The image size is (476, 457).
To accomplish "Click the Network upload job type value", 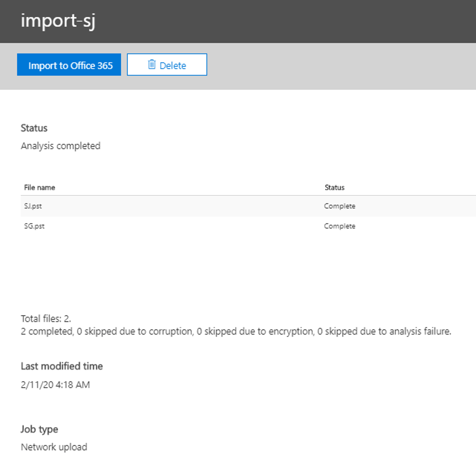I will pyautogui.click(x=54, y=447).
